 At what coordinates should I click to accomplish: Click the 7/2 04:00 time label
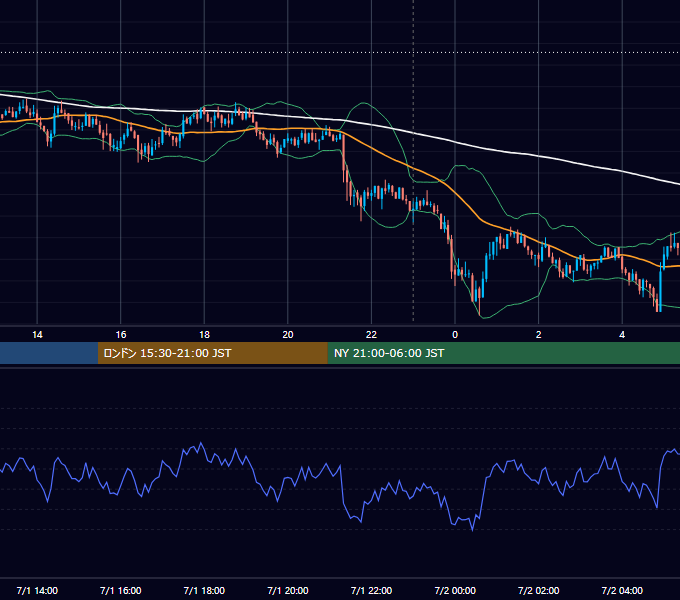622,590
